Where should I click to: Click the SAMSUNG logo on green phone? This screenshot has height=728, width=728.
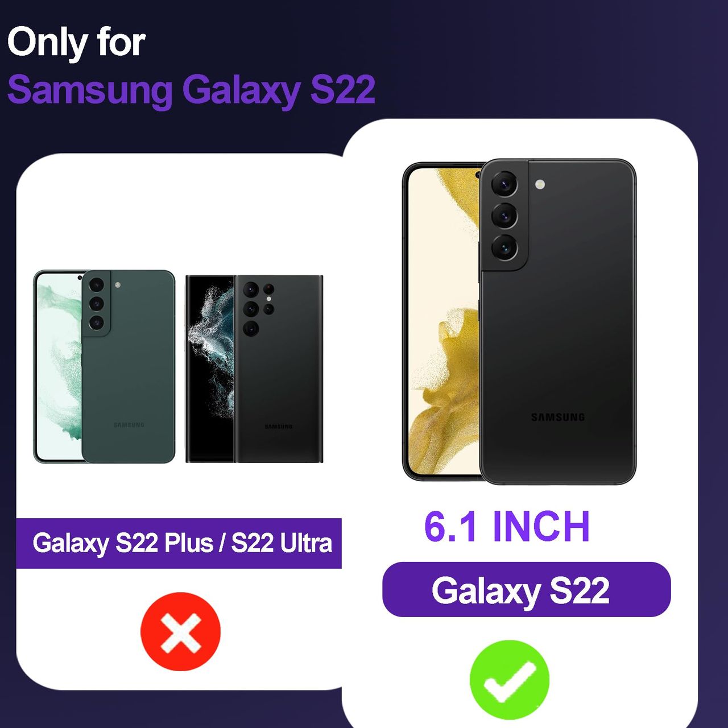pos(129,425)
